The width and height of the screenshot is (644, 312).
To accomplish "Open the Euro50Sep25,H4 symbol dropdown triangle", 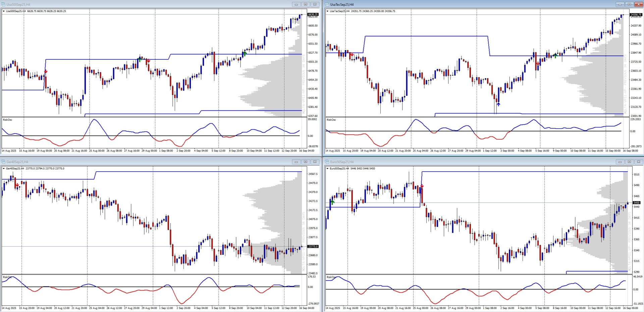I will coord(327,169).
